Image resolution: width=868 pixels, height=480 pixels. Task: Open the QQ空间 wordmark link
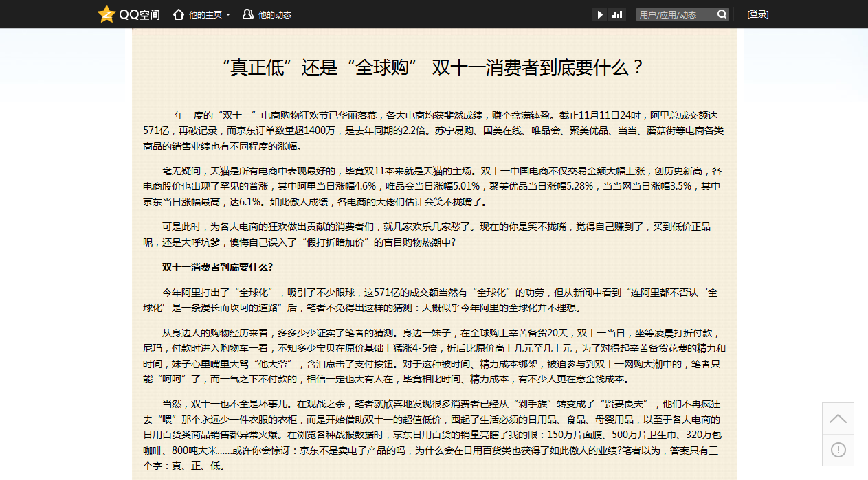[140, 14]
